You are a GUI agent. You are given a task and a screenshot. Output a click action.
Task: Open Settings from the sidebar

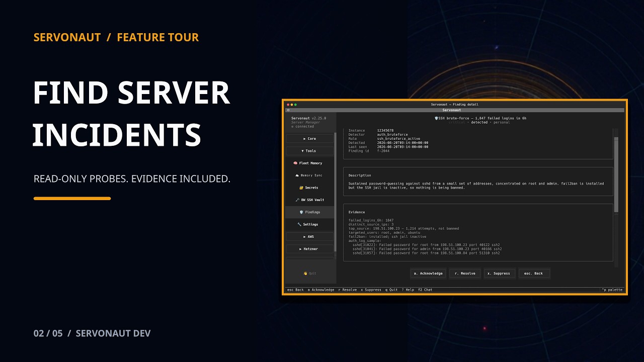point(309,224)
